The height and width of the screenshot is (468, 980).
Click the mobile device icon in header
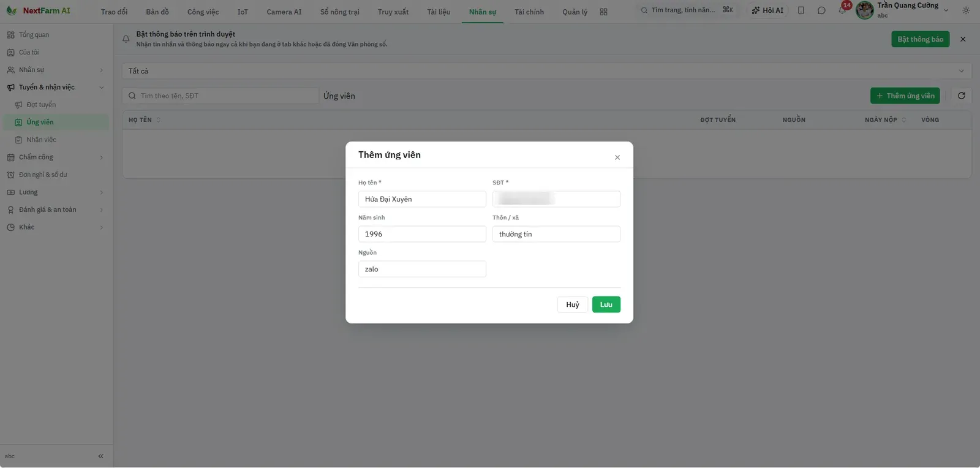click(801, 10)
